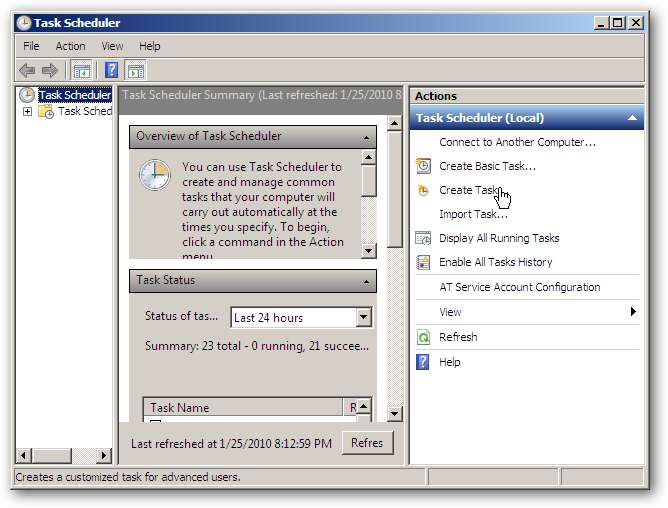Toggle the Show/Hide Action Pane toolbar icon

pos(136,70)
